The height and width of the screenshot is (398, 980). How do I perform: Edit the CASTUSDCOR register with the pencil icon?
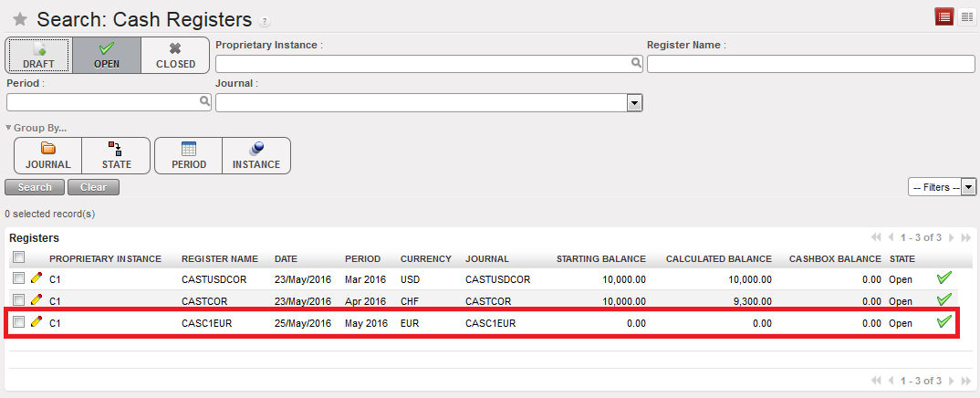pos(36,278)
